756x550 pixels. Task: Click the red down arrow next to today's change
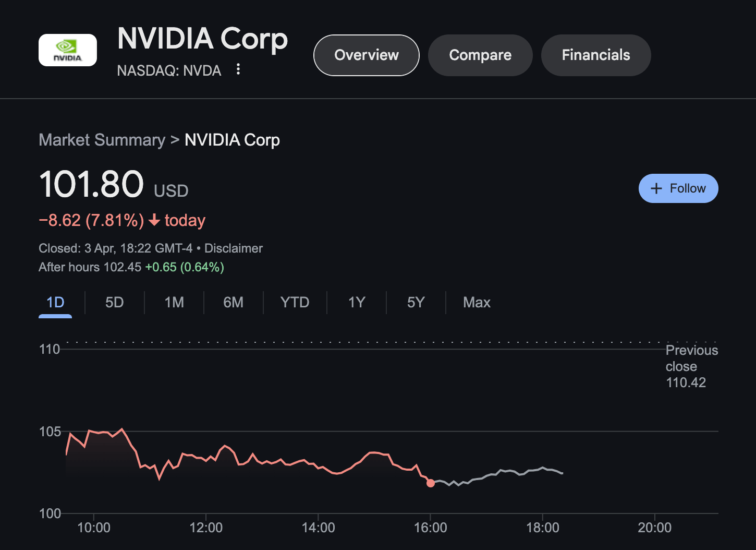(153, 221)
